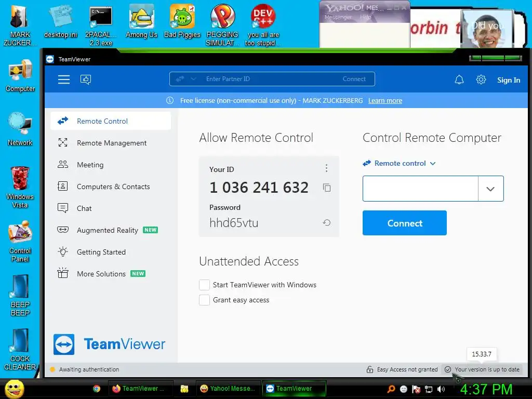Open the More Solutions section
532x399 pixels.
pos(111,273)
